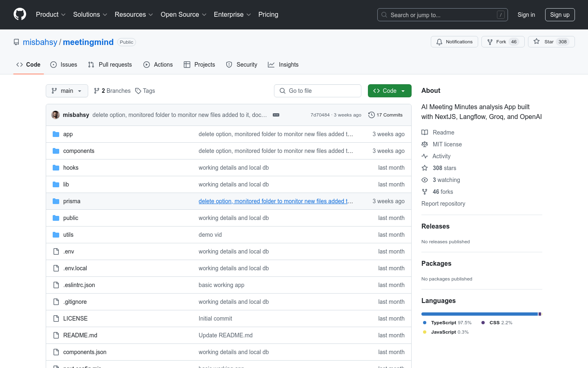Click the MIT license scales icon
Screen dimensions: 588x368
[x=425, y=144]
